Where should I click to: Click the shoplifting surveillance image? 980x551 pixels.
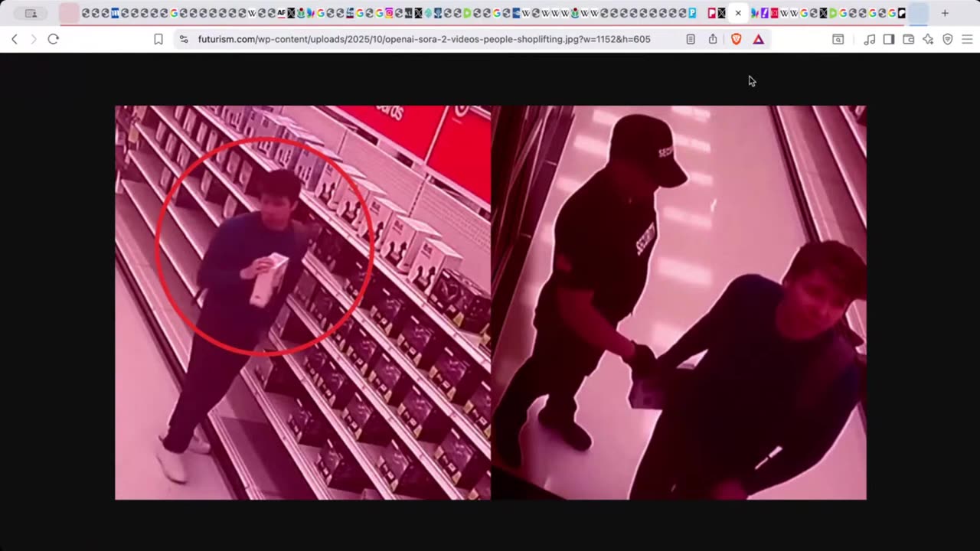tap(490, 302)
